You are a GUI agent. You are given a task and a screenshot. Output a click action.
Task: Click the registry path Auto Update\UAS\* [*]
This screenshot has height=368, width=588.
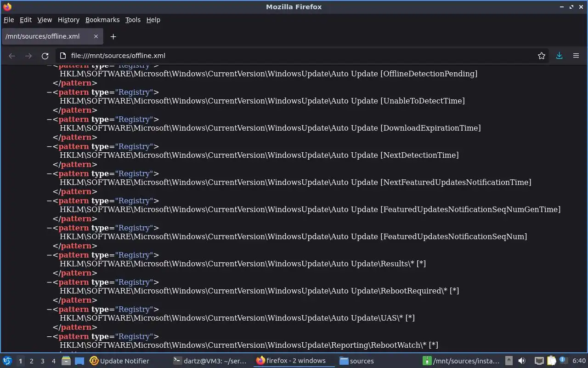coord(237,318)
